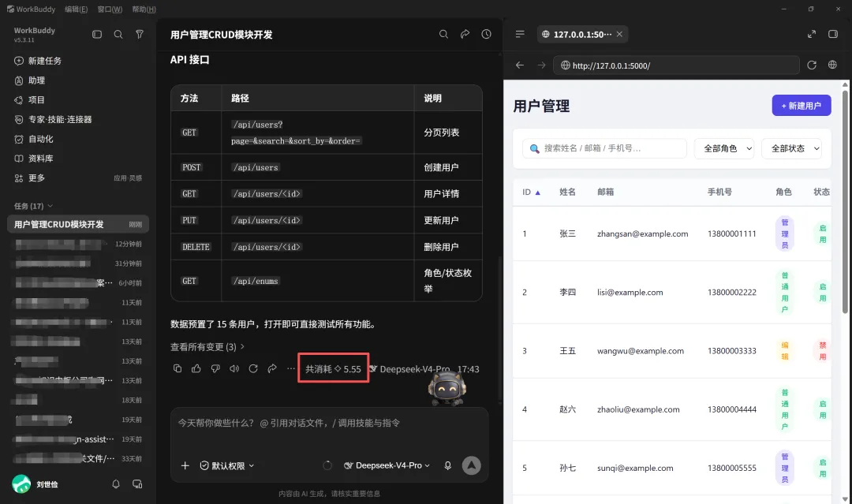This screenshot has width=852, height=504.
Task: Click the 禁用 status badge for 王五
Action: [x=823, y=351]
